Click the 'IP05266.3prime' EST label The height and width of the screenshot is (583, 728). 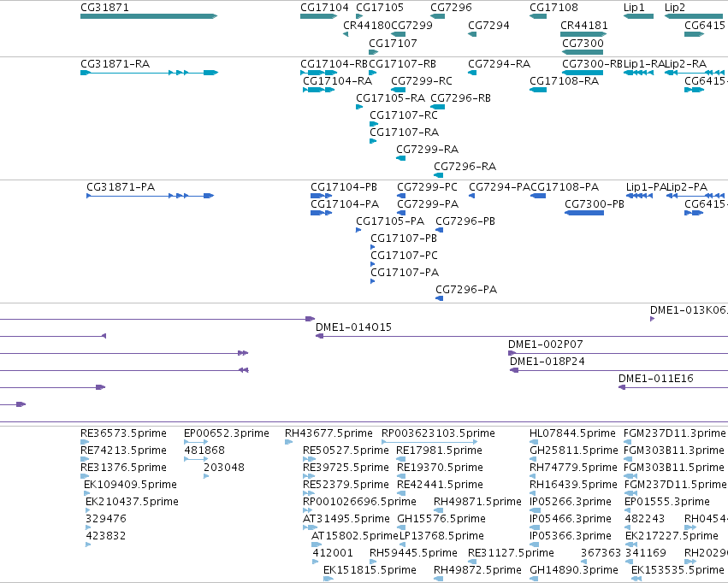(x=570, y=502)
